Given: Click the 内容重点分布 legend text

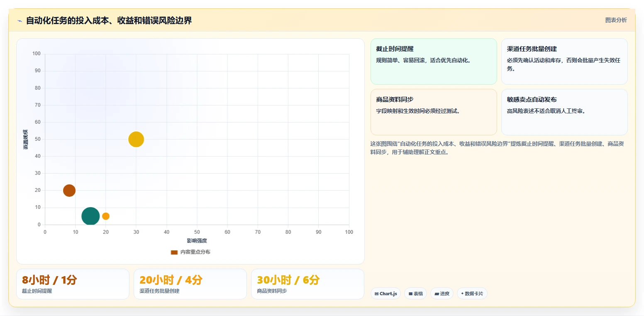Looking at the screenshot, I should coord(195,252).
